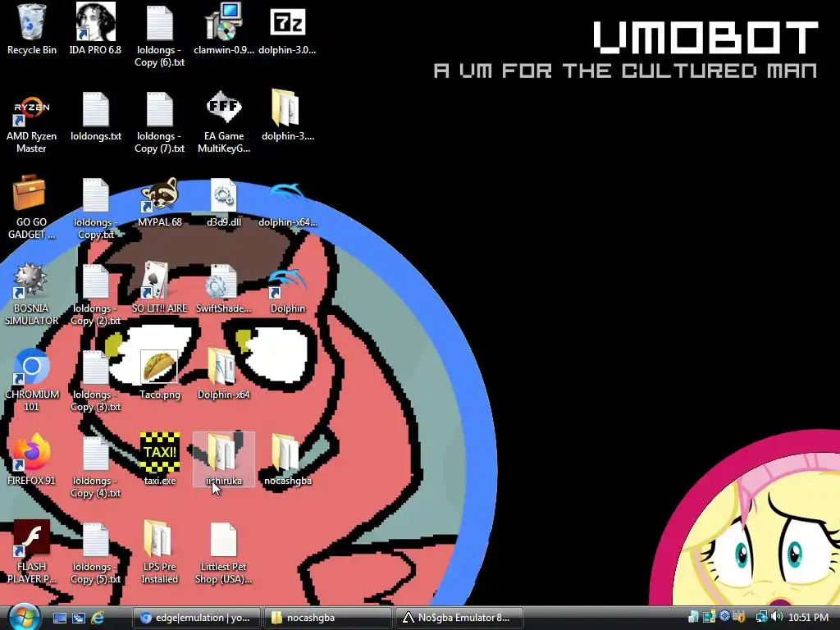Select the dolphin-x64 icon
Screen dimensions: 840x630
288,203
